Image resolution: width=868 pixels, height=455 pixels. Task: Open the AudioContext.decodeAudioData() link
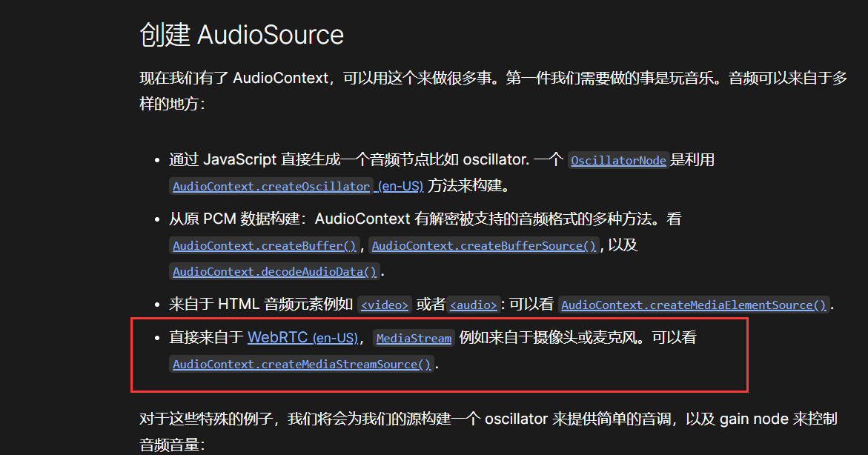pos(275,272)
